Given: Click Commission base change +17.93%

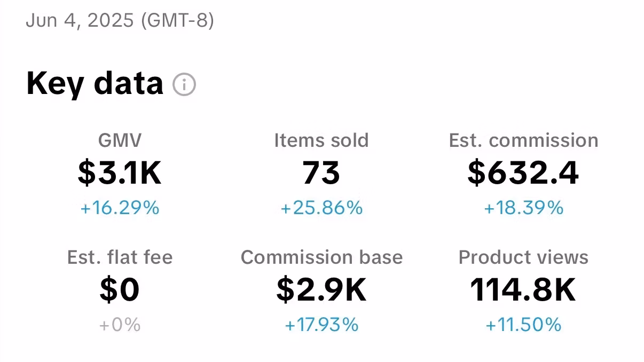Looking at the screenshot, I should pos(321,325).
